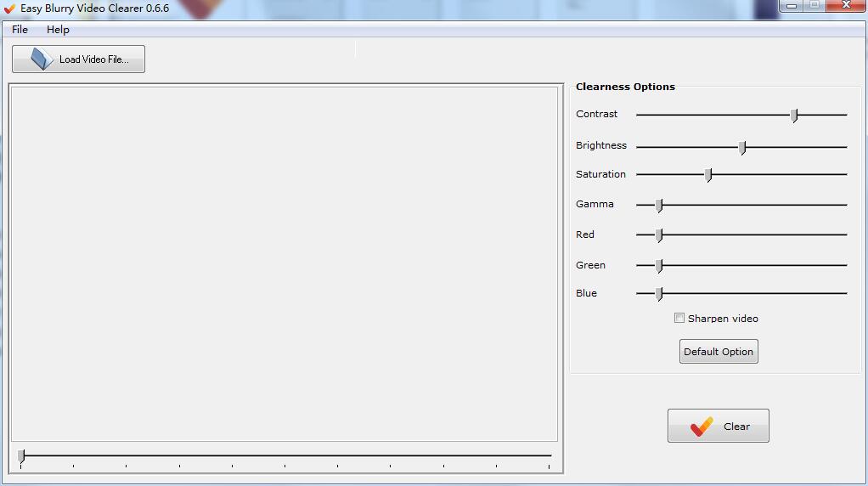
Task: Open the Help menu
Action: tap(58, 30)
